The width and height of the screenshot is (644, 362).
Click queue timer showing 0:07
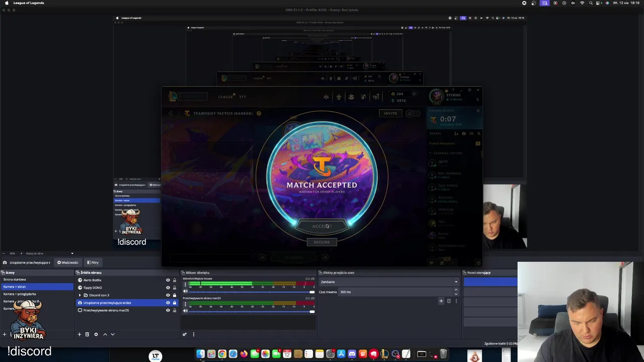click(x=448, y=119)
